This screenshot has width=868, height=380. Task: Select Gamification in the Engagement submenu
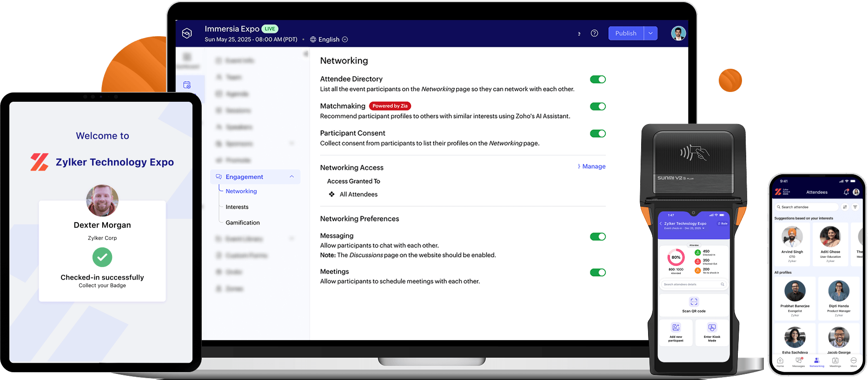point(243,223)
